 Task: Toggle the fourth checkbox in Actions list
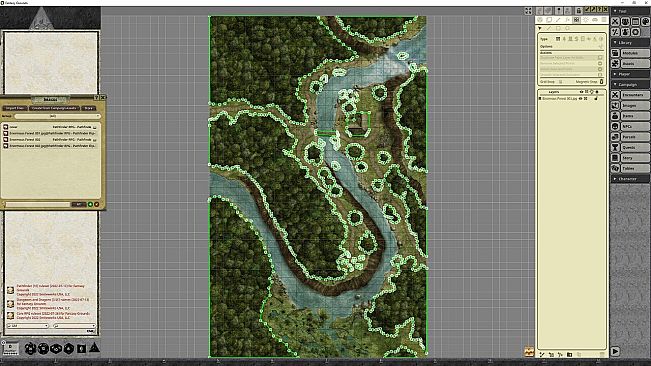(600, 75)
